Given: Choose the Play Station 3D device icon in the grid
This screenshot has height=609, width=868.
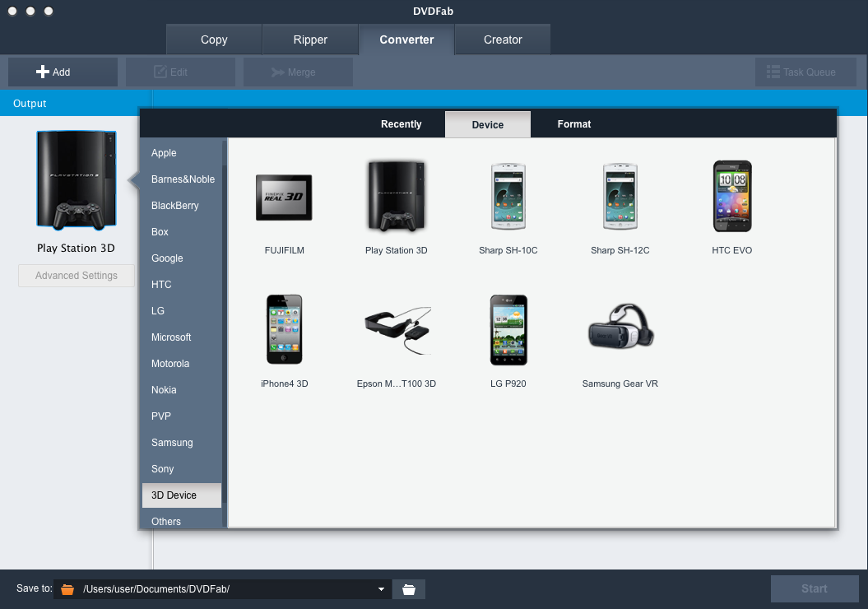Looking at the screenshot, I should point(397,196).
